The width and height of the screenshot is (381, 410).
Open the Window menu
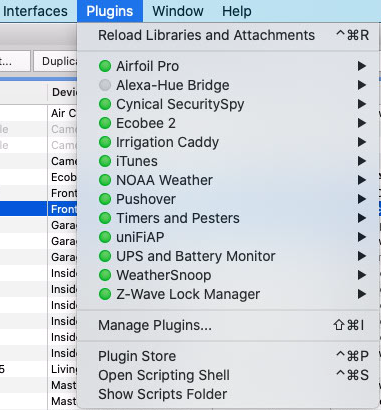(x=178, y=11)
